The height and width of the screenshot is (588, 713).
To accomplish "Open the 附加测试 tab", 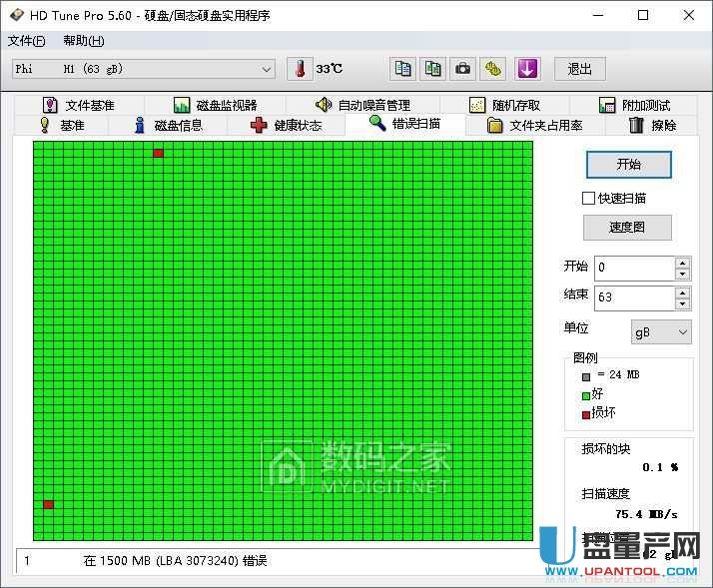I will click(634, 105).
